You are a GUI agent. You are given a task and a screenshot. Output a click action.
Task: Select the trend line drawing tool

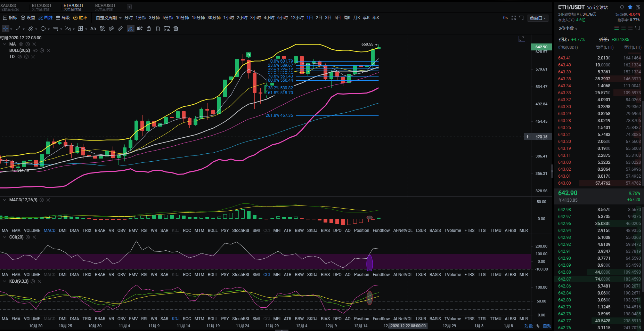click(18, 29)
